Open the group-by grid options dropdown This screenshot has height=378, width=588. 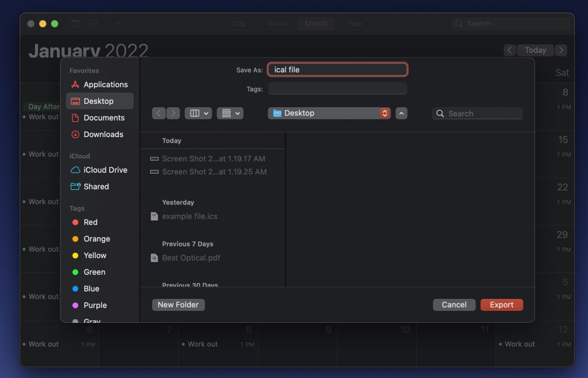(230, 114)
